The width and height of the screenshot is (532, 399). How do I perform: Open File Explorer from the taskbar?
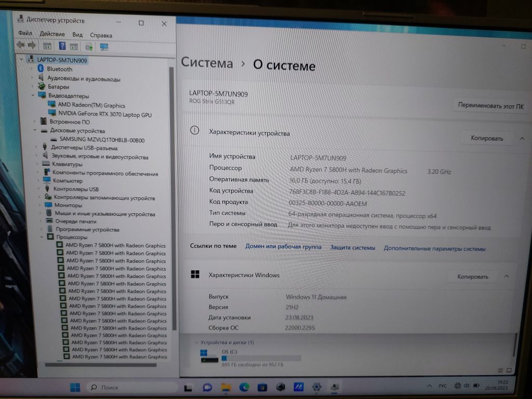[225, 387]
